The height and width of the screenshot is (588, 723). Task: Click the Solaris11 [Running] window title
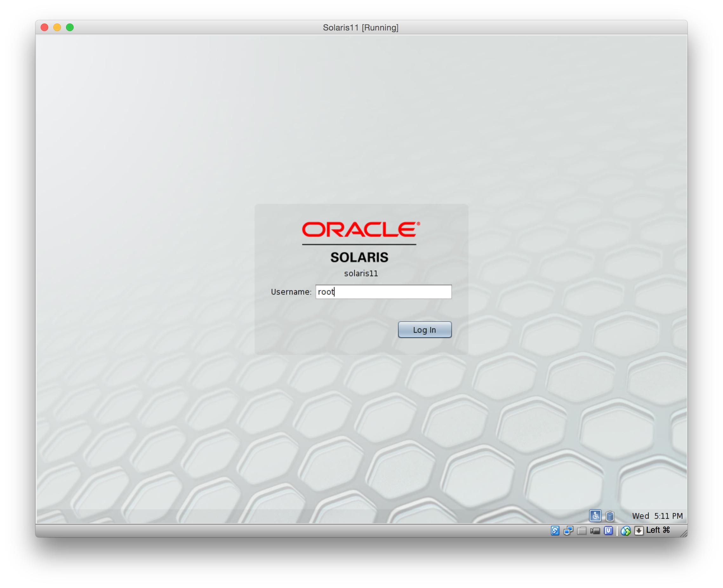coord(360,27)
